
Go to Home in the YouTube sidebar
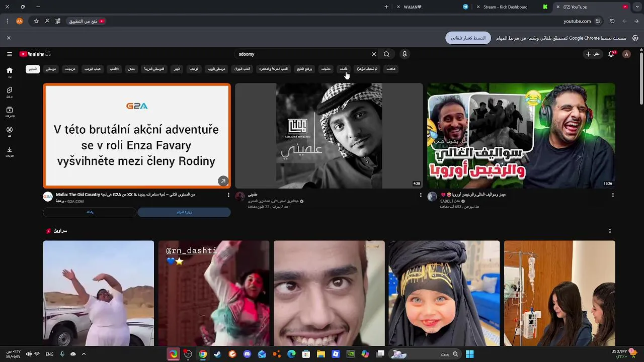[10, 73]
